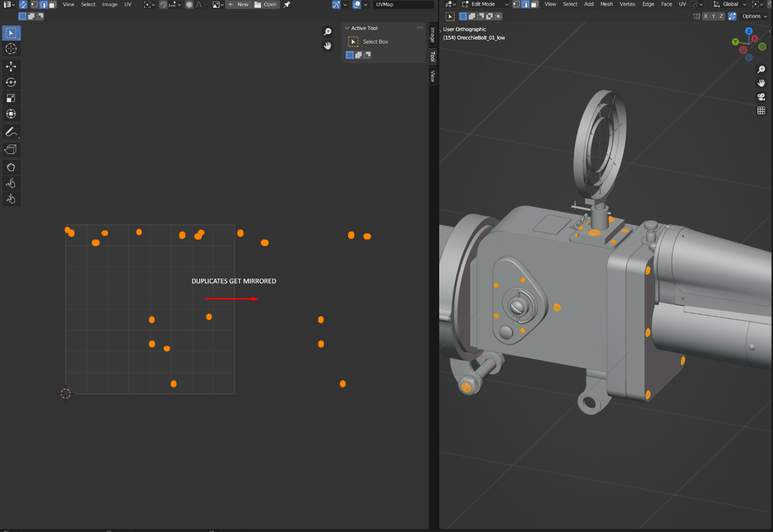773x532 pixels.
Task: Toggle orthographic/perspective grid icon in viewport
Action: point(761,110)
